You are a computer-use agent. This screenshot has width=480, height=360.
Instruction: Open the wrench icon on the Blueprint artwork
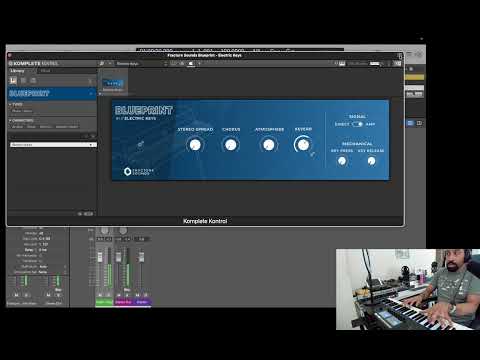point(141,144)
